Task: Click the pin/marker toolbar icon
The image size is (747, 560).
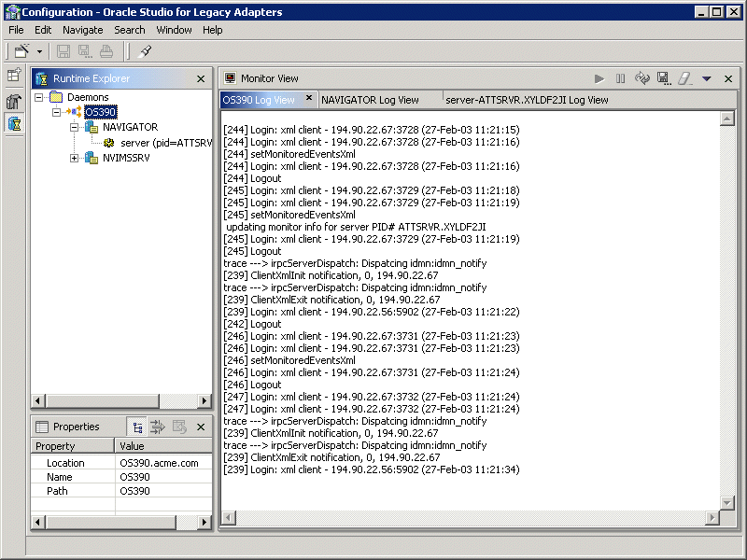Action: click(x=145, y=51)
